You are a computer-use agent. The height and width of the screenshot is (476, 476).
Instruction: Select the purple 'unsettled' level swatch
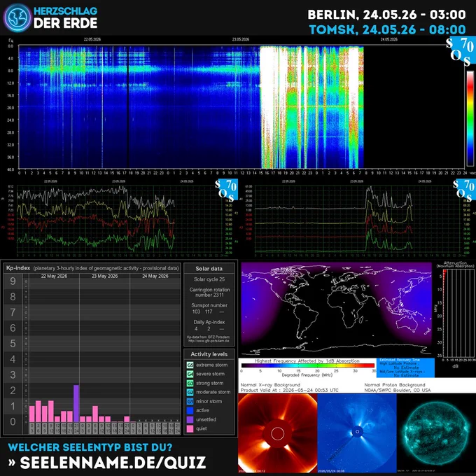tap(190, 419)
